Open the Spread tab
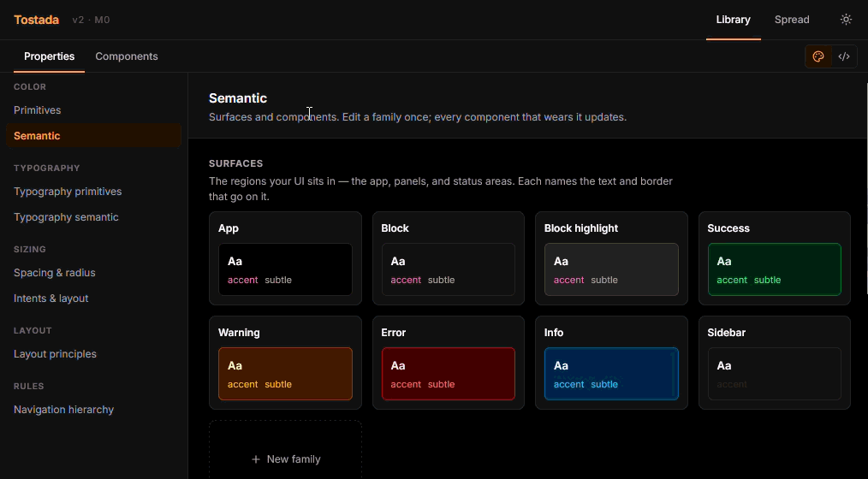Viewport: 868px width, 479px height. [x=792, y=20]
